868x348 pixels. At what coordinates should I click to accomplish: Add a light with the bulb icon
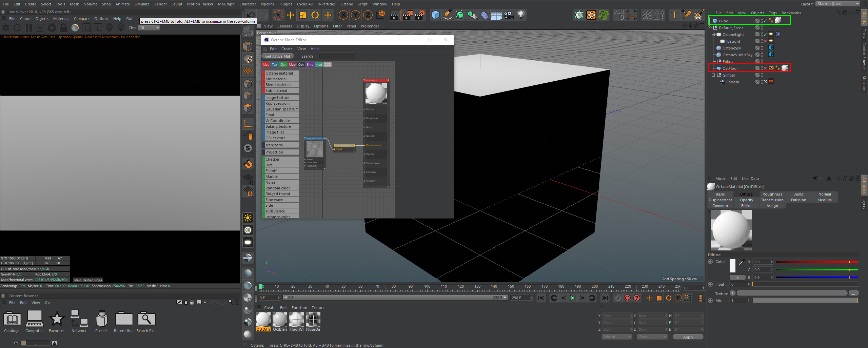click(x=521, y=15)
